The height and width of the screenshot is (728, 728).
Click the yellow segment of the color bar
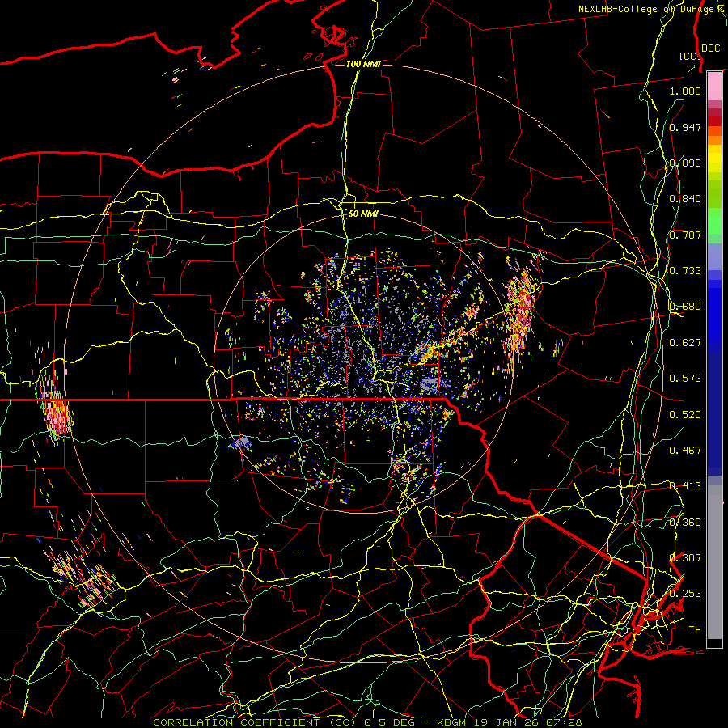tap(714, 159)
